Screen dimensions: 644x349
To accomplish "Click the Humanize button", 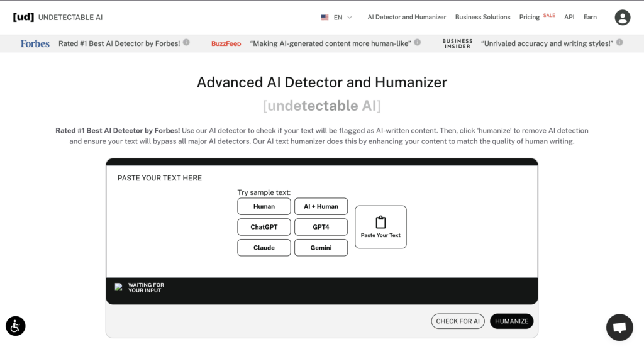I will 511,321.
